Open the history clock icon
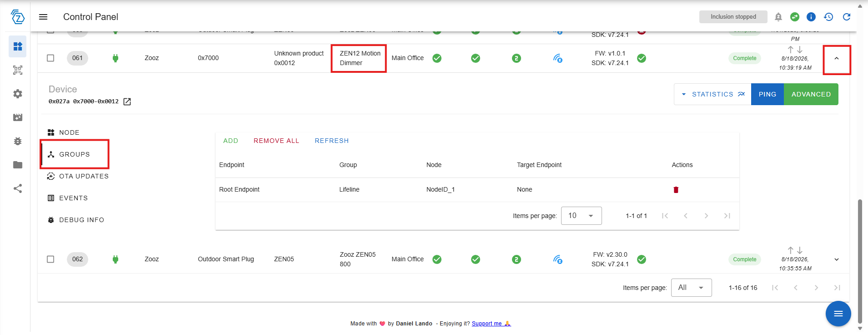 click(x=828, y=17)
